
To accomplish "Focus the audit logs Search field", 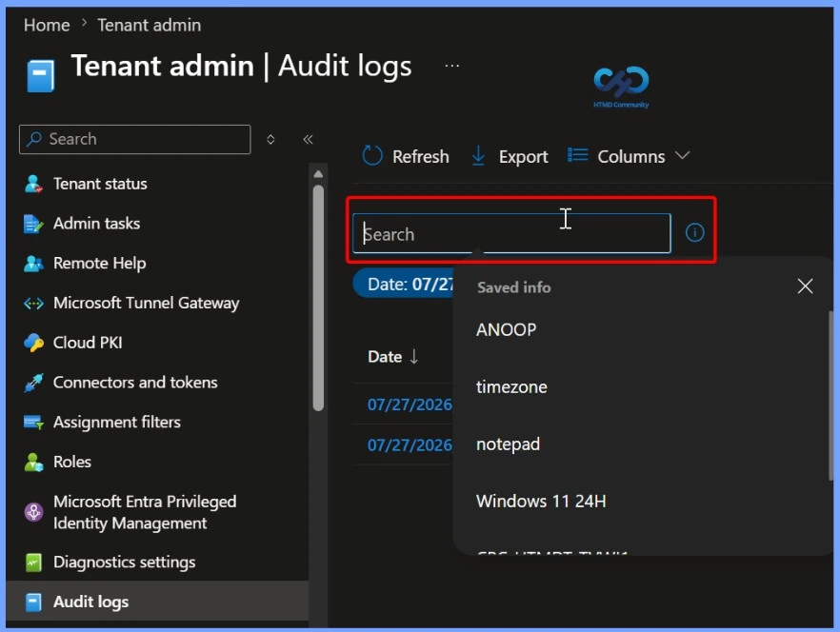I will point(511,233).
